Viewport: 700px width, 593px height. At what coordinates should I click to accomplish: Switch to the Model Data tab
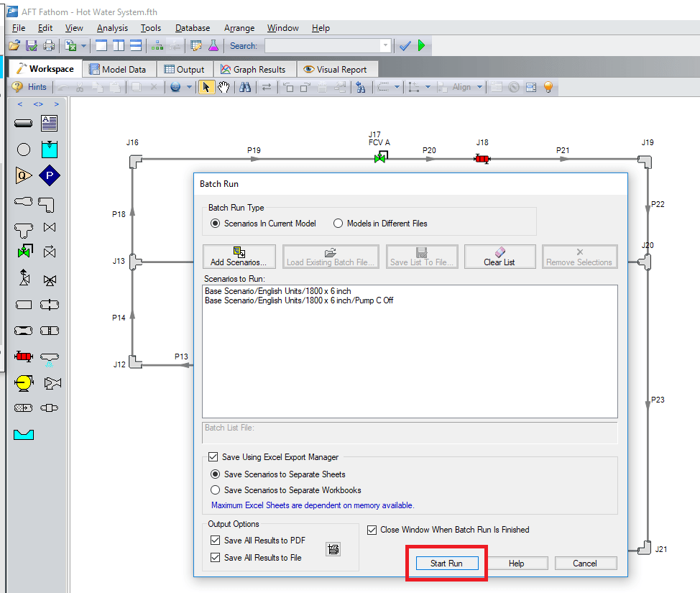(x=118, y=70)
